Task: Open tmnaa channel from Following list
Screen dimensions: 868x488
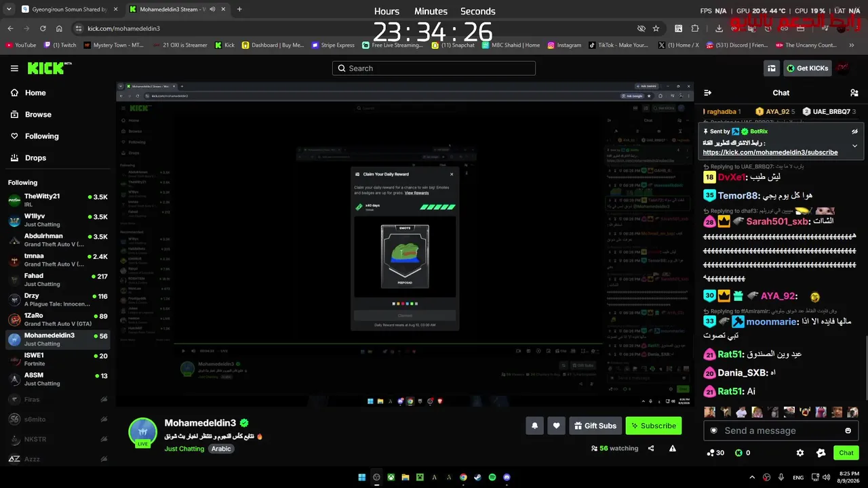Action: click(x=58, y=260)
